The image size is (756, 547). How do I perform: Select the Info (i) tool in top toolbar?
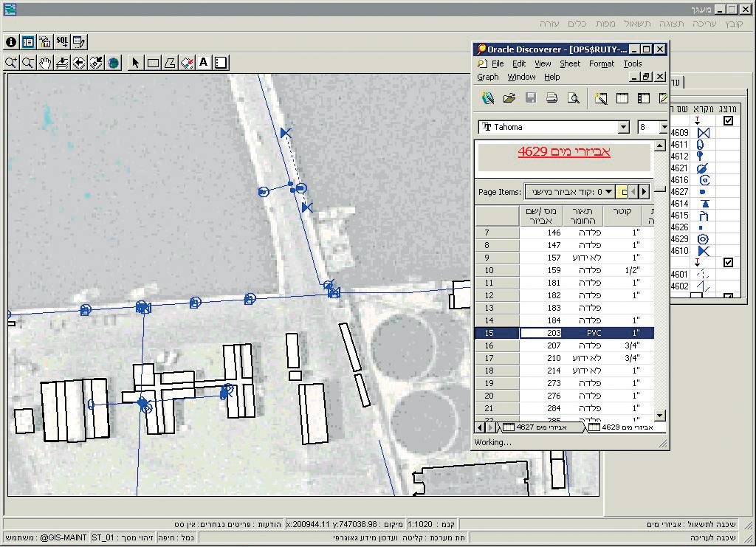(x=11, y=42)
